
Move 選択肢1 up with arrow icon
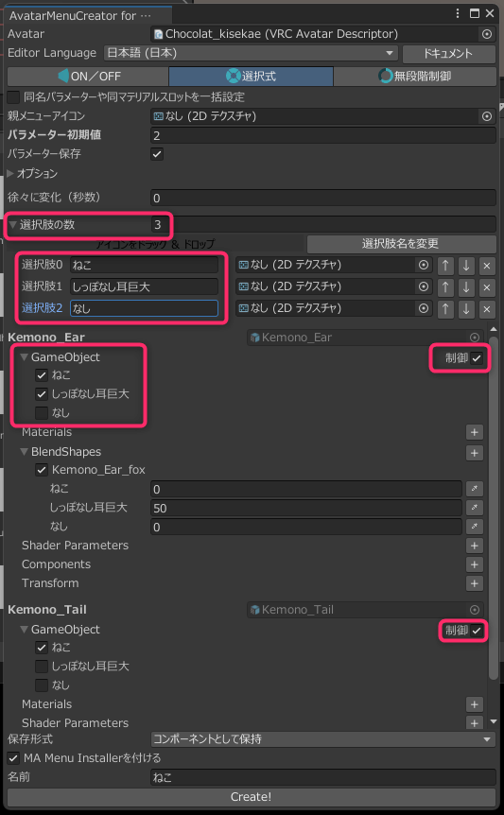[445, 287]
